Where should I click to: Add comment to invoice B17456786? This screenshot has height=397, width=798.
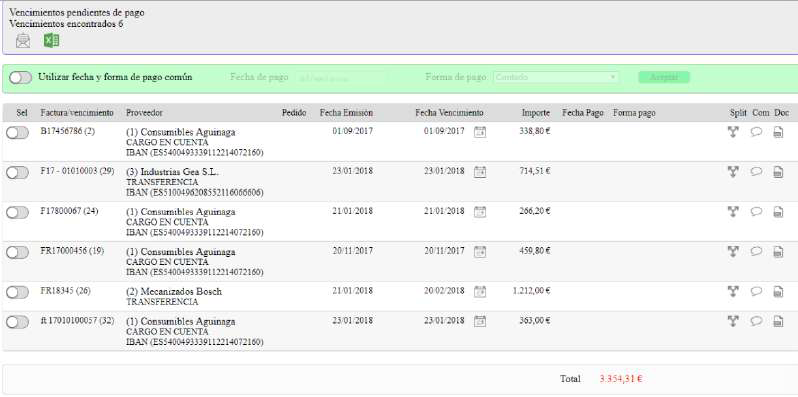[756, 132]
